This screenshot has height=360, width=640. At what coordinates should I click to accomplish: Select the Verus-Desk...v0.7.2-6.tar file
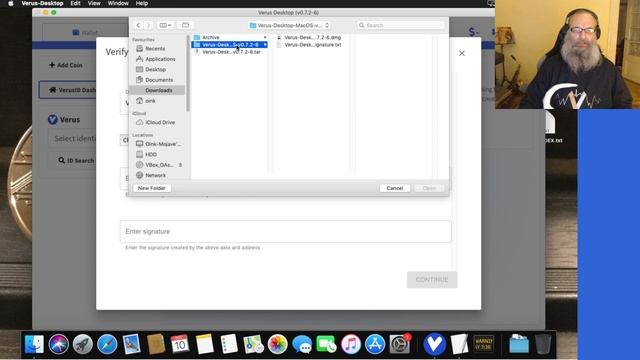pos(230,52)
